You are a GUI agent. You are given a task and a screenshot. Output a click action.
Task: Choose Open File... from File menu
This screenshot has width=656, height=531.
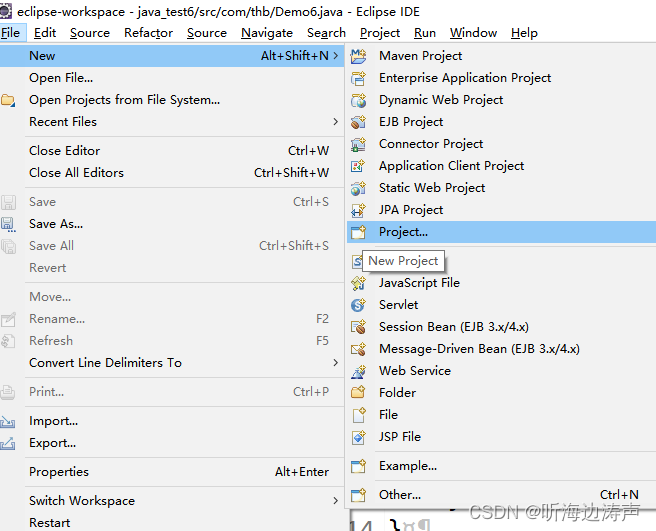coord(172,78)
